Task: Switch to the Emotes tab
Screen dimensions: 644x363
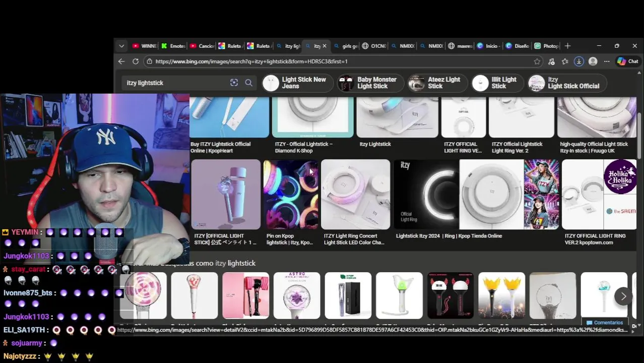Action: [173, 46]
